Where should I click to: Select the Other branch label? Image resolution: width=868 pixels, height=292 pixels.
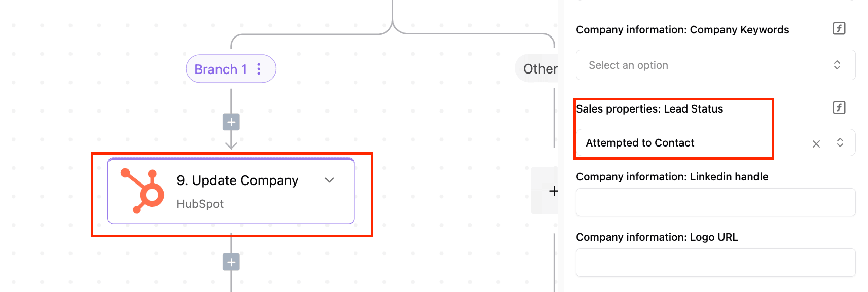[x=540, y=69]
